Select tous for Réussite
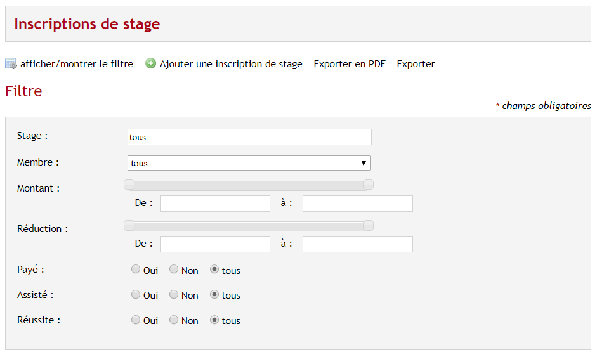 [214, 320]
